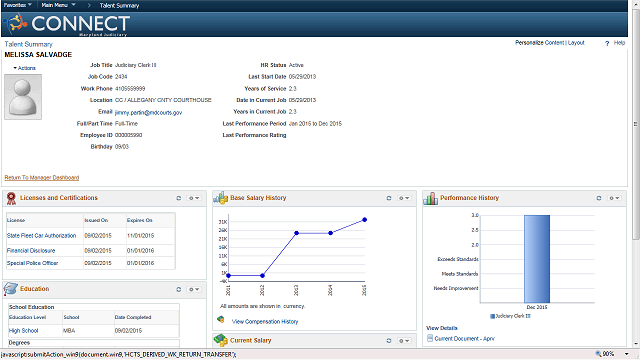Screen dimensions: 640x360
Task: Click the 'Expires On' column header
Action: pos(140,220)
